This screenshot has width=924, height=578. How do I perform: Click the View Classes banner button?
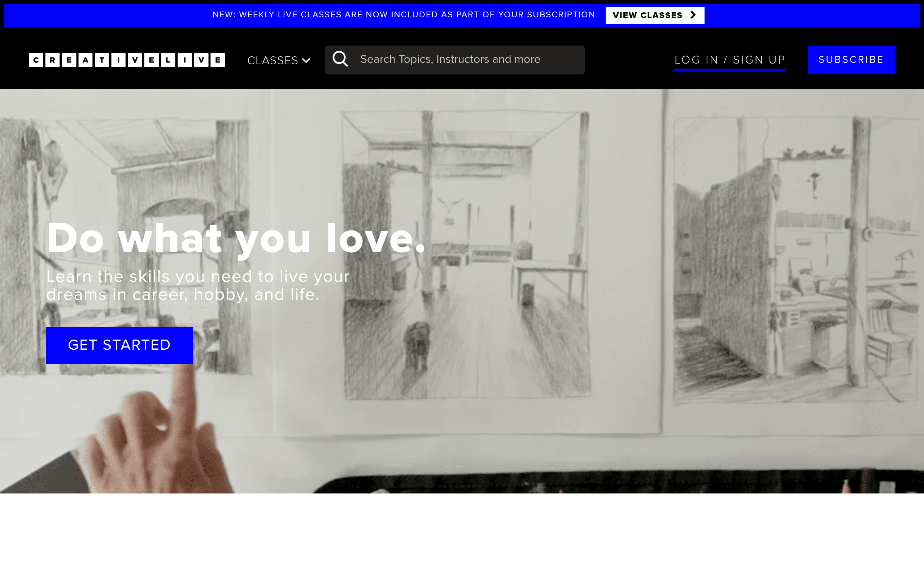pyautogui.click(x=654, y=15)
